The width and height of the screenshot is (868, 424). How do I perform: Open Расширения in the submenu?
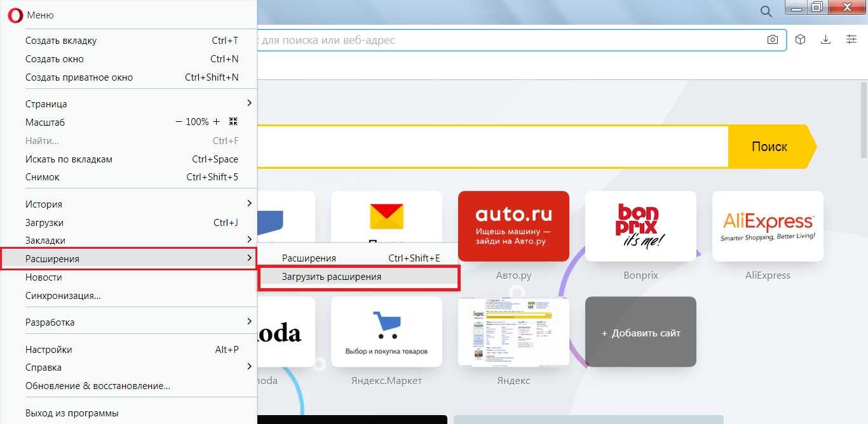tap(358, 258)
